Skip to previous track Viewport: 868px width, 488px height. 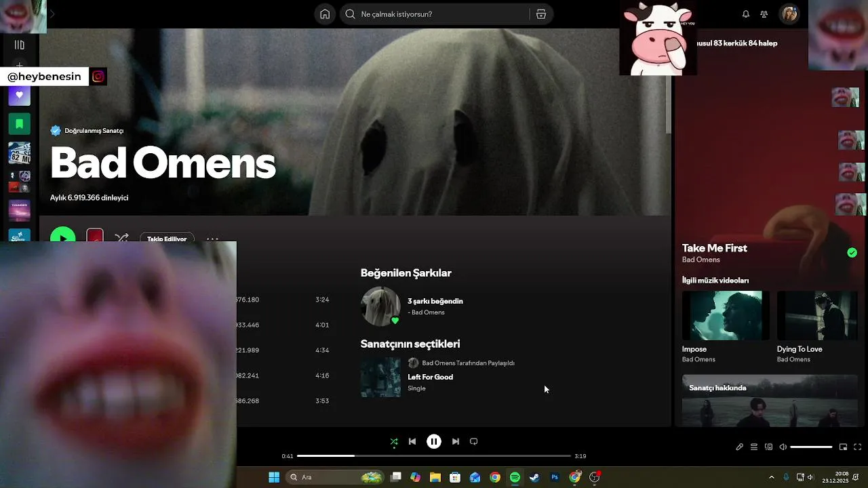coord(412,441)
